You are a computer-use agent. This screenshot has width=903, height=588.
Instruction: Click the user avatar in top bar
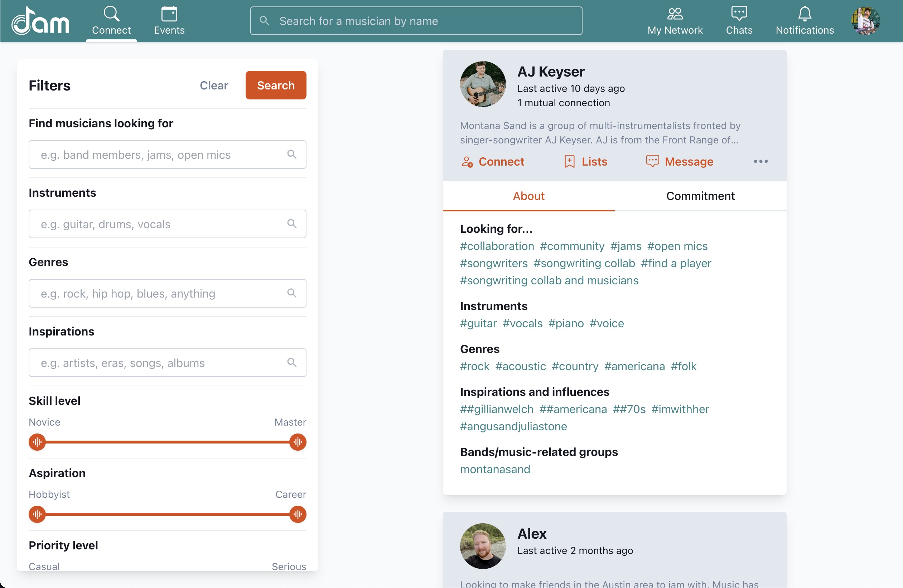[865, 20]
